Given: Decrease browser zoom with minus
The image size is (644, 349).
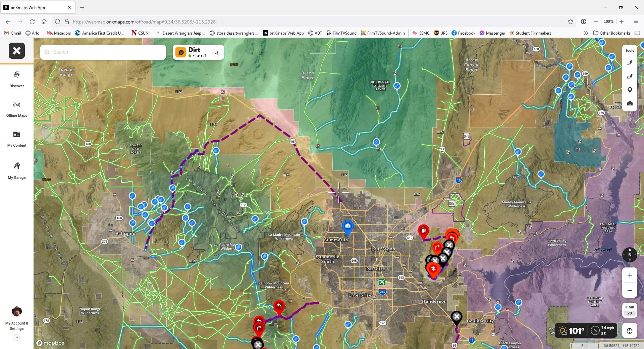Looking at the screenshot, I should [x=596, y=21].
